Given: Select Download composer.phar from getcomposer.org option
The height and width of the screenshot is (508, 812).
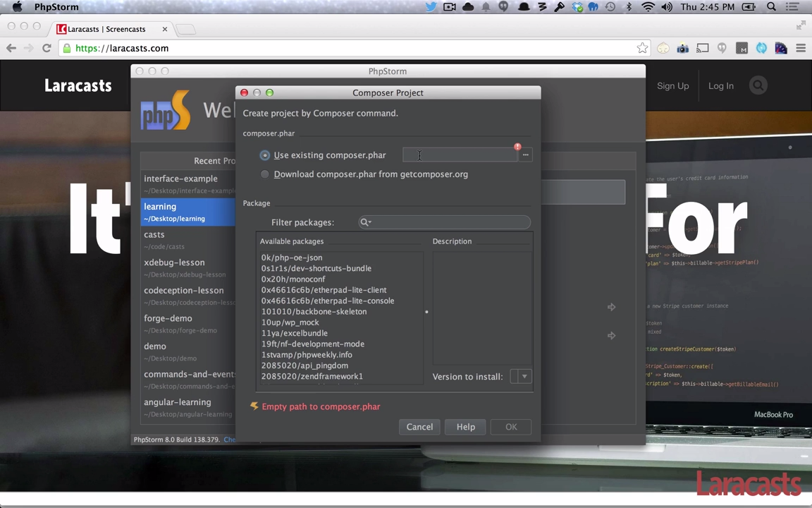Looking at the screenshot, I should (264, 174).
